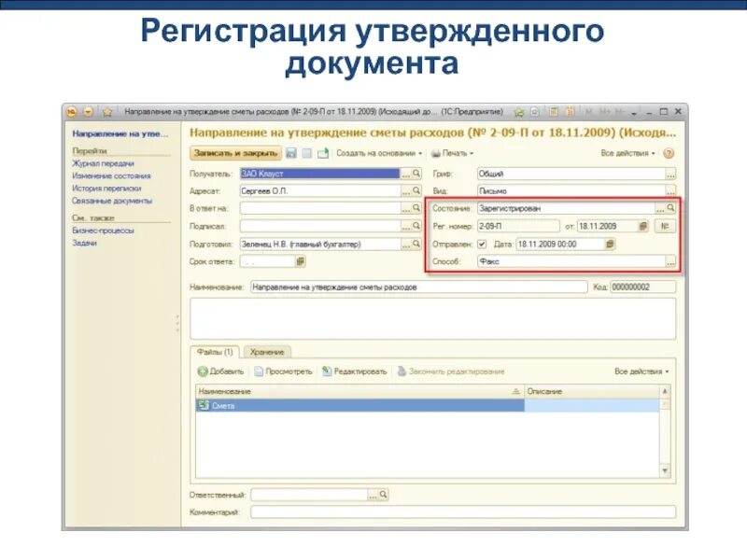Open calendar picker for Срок ответа

(x=300, y=261)
